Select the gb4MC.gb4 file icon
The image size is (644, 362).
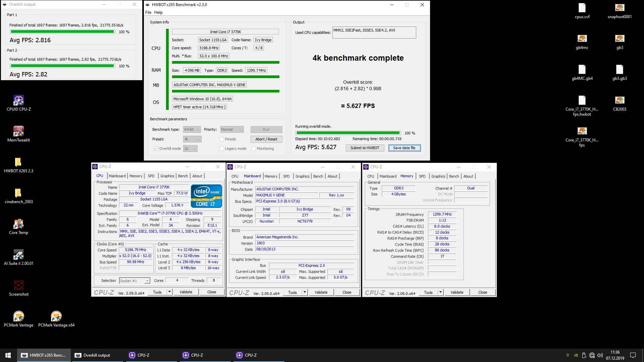tap(582, 72)
